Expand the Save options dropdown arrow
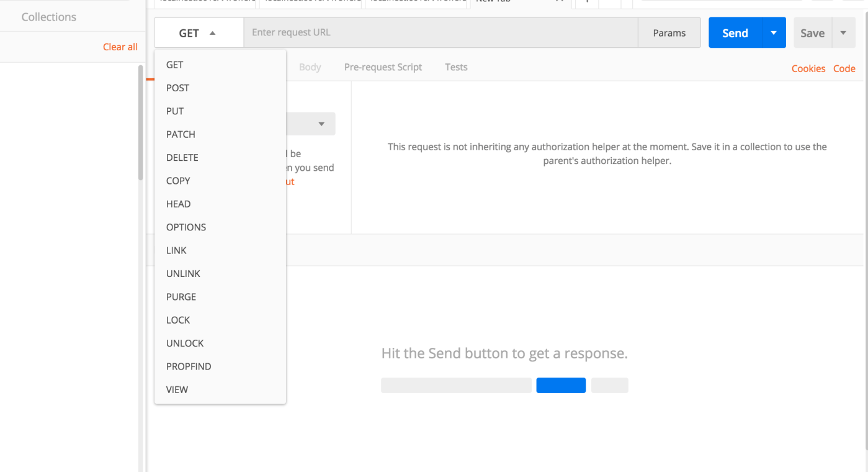 [843, 33]
